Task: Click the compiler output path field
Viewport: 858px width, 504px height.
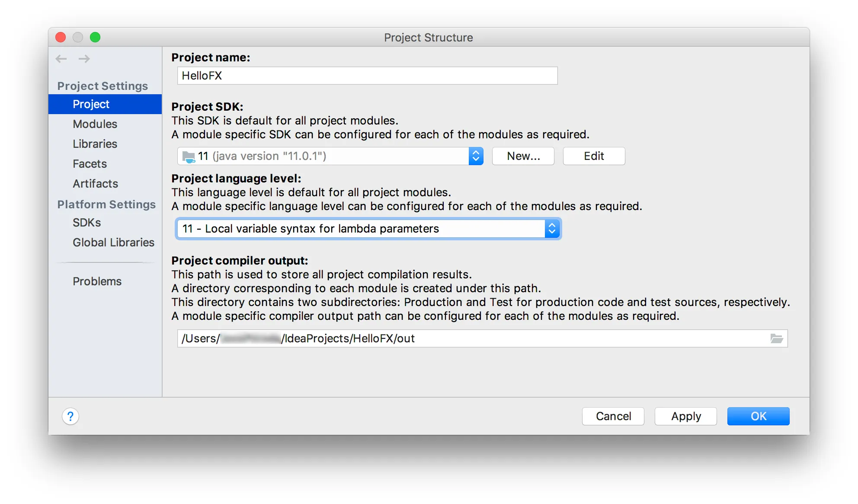Action: pyautogui.click(x=482, y=338)
